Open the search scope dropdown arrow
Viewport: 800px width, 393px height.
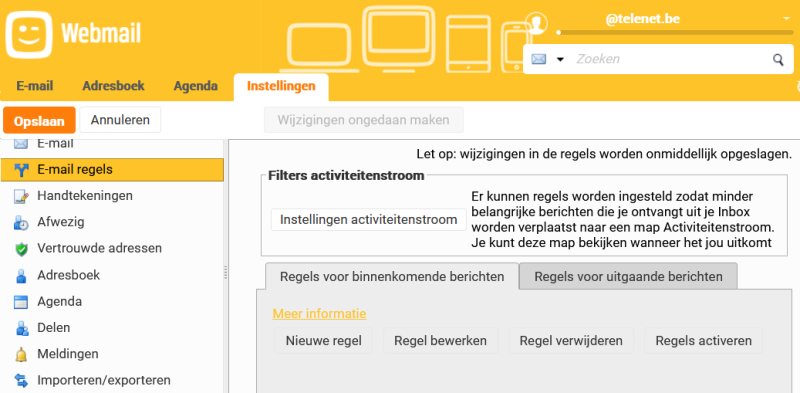coord(560,60)
